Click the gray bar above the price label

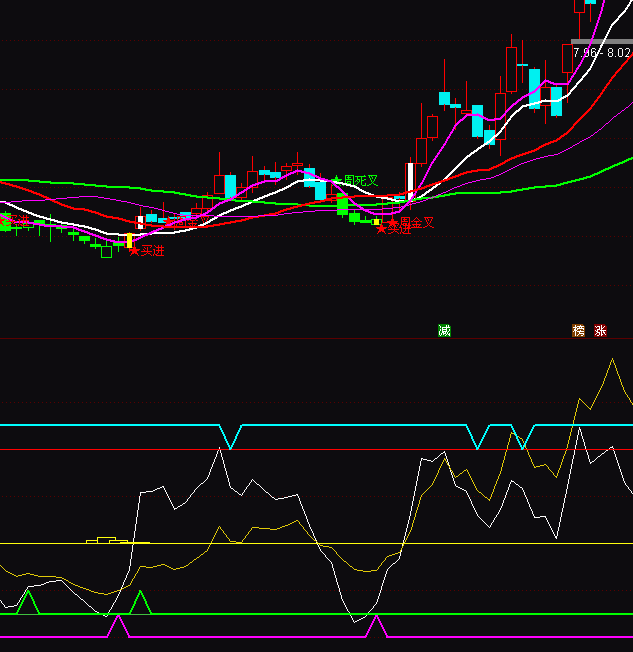pyautogui.click(x=601, y=42)
